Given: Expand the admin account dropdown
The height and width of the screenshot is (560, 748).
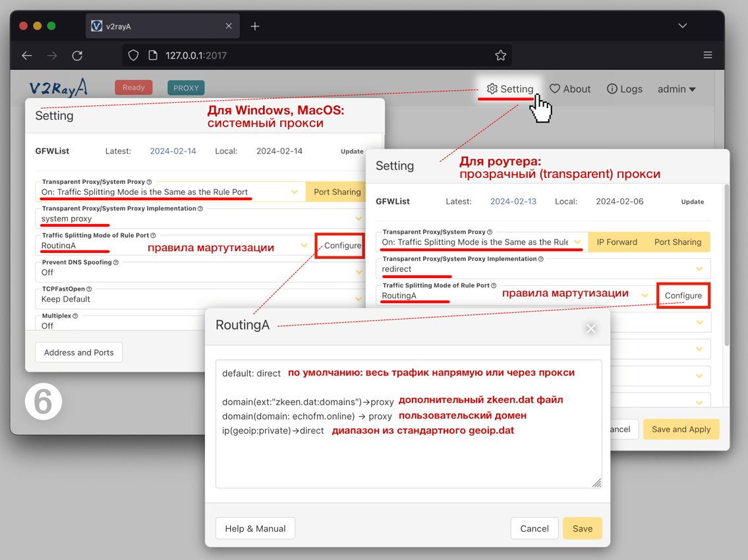Looking at the screenshot, I should tap(676, 89).
